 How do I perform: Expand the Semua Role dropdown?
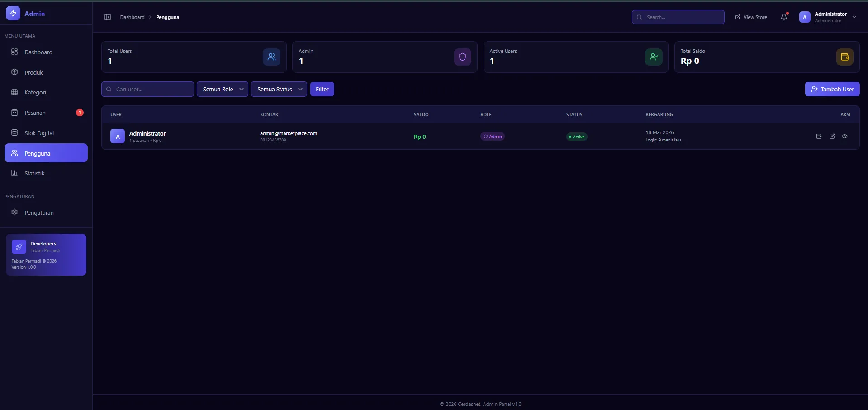point(223,89)
